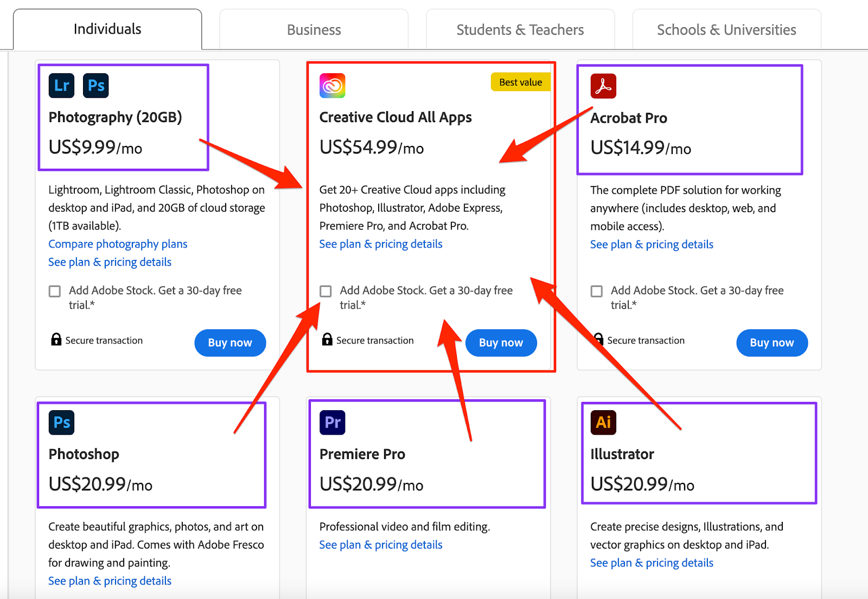Click the yellow Best value badge
The width and height of the screenshot is (868, 599).
pos(521,82)
